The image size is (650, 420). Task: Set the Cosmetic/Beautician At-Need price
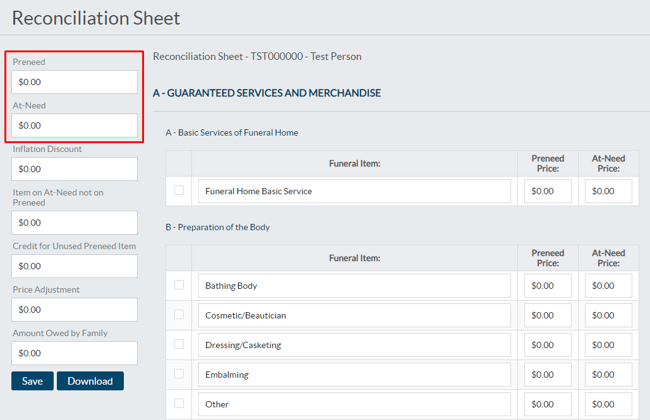click(x=609, y=316)
